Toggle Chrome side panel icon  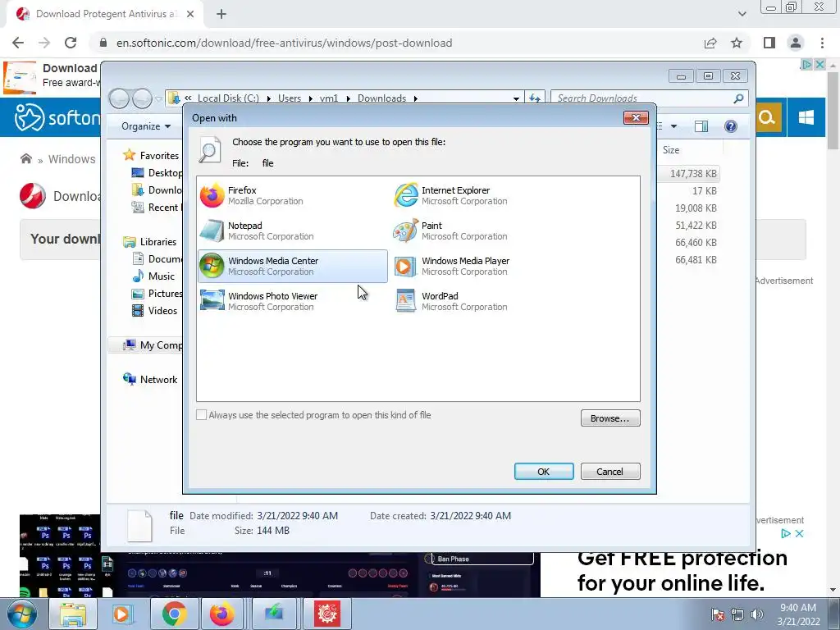pos(769,43)
